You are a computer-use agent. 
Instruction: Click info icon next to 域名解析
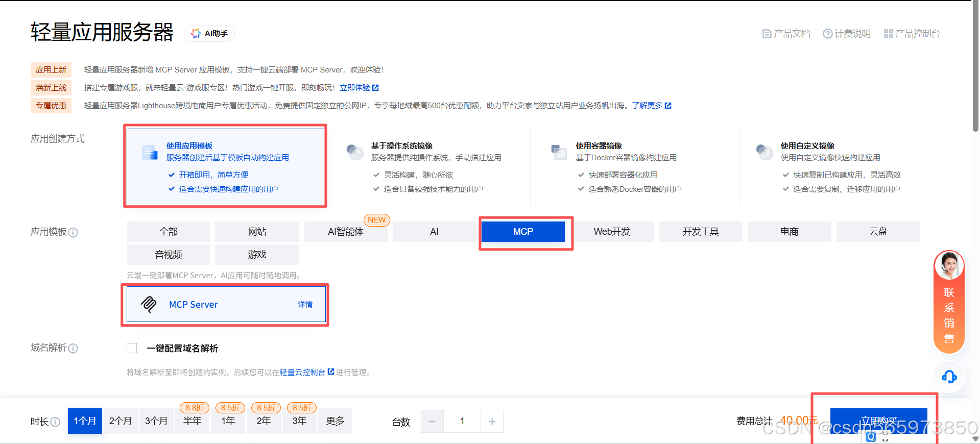[x=73, y=349]
